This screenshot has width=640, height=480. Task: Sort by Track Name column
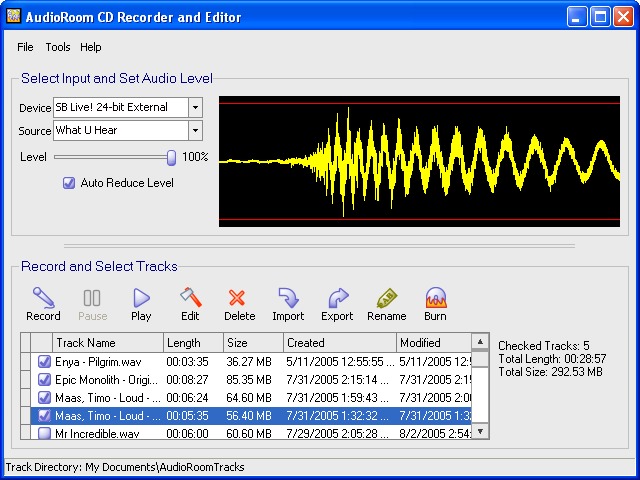click(x=108, y=343)
